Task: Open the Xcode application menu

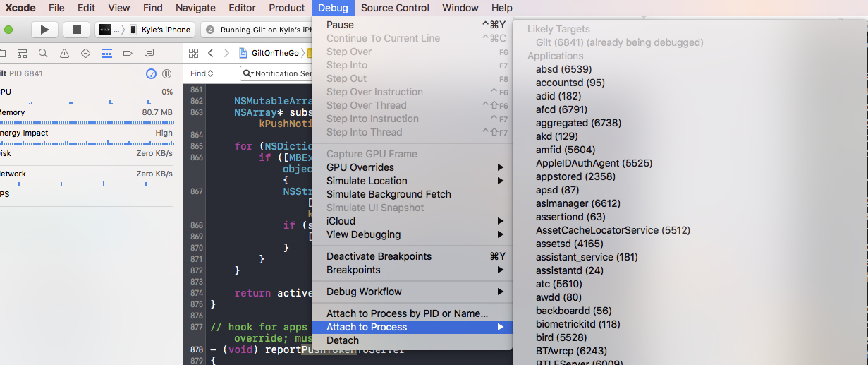Action: pyautogui.click(x=20, y=8)
